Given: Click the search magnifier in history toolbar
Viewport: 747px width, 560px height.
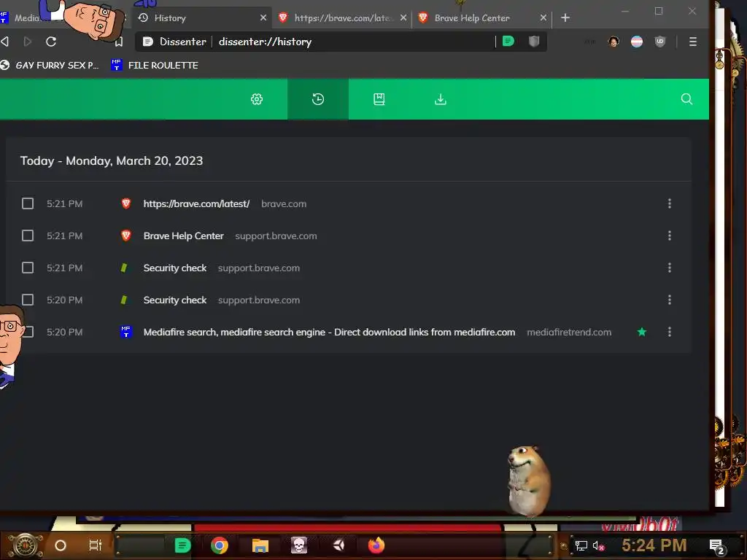Looking at the screenshot, I should pyautogui.click(x=686, y=99).
